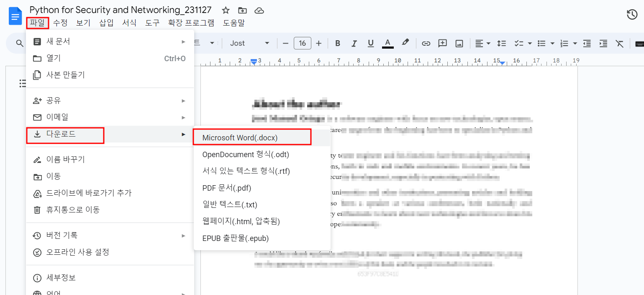The height and width of the screenshot is (295, 644).
Task: Insert image using toolbar icon
Action: pos(459,43)
